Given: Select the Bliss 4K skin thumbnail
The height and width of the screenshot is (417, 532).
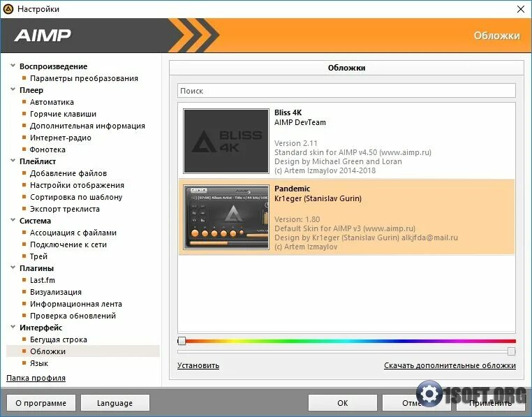Looking at the screenshot, I should click(226, 141).
